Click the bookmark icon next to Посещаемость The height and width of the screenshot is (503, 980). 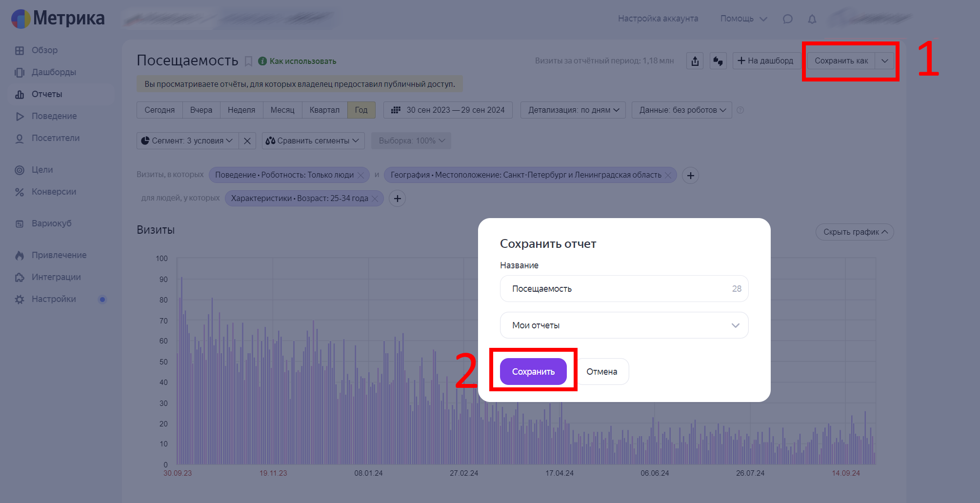tap(248, 61)
